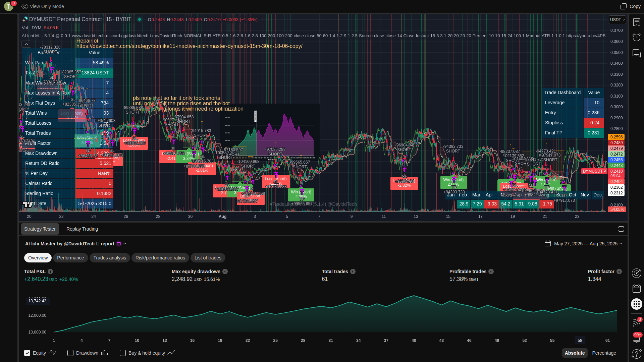Open the calendar icon in right sidebar
Screen dimensions: 644x362
[636, 288]
